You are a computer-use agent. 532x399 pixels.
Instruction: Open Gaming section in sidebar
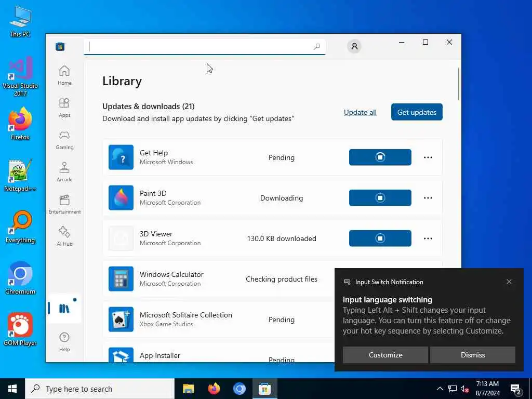pos(64,140)
